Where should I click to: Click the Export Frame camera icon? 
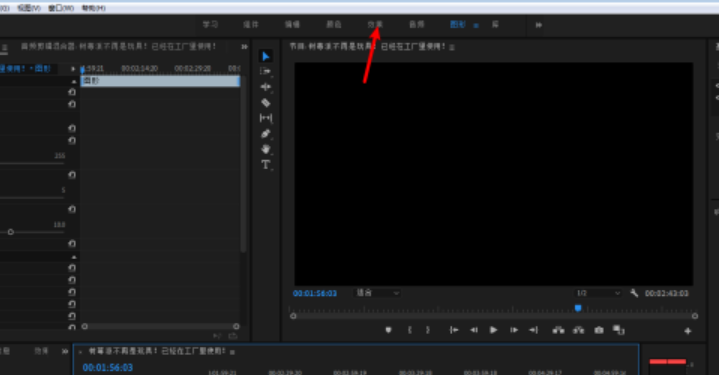point(599,330)
